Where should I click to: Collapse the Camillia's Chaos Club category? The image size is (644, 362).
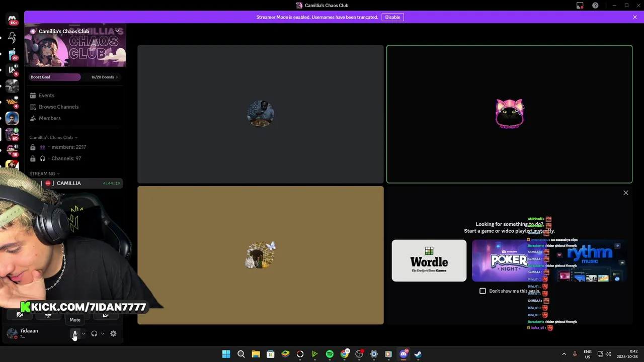(53, 137)
